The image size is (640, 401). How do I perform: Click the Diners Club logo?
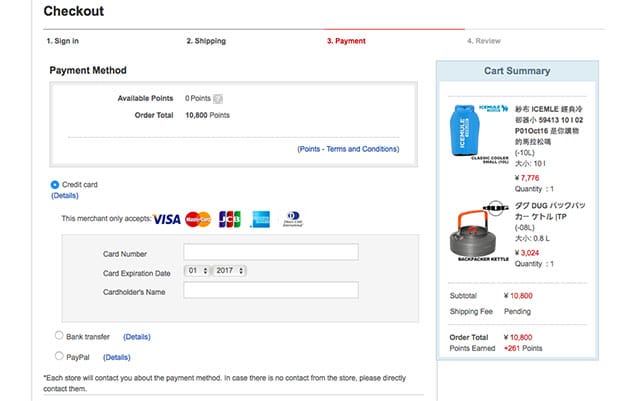(292, 218)
